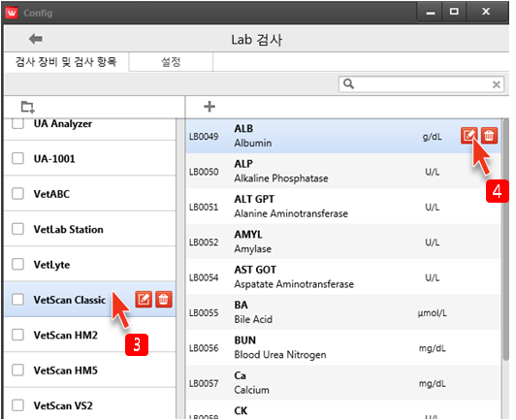Switch to the 검사 장비 및 검사 항목 tab
The width and height of the screenshot is (516, 420).
pyautogui.click(x=66, y=61)
